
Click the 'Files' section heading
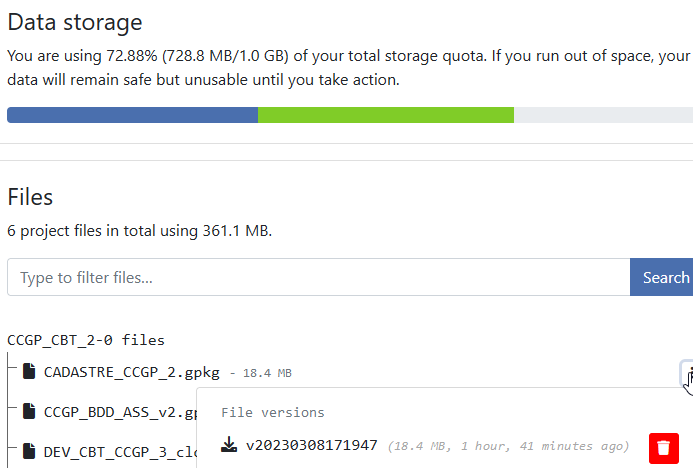30,197
